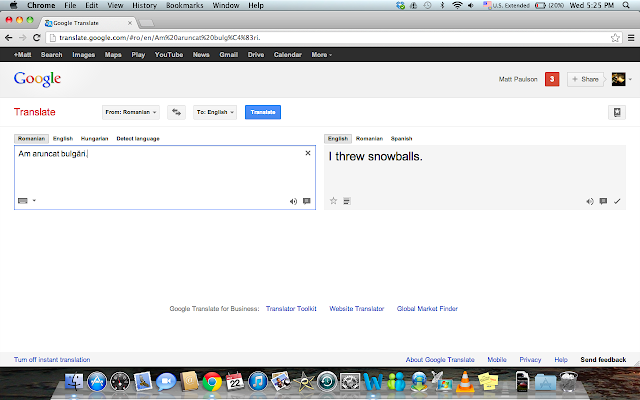Open YouTube in the Google bar

pyautogui.click(x=169, y=55)
